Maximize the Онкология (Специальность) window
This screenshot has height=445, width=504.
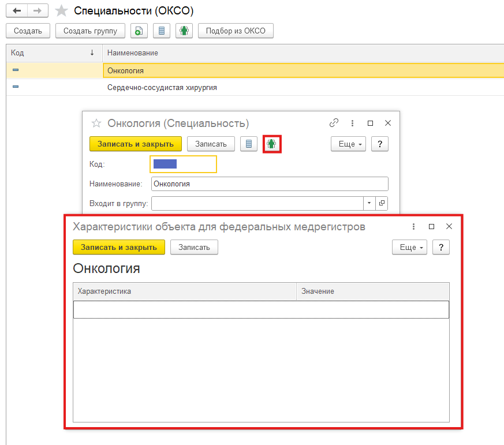370,123
